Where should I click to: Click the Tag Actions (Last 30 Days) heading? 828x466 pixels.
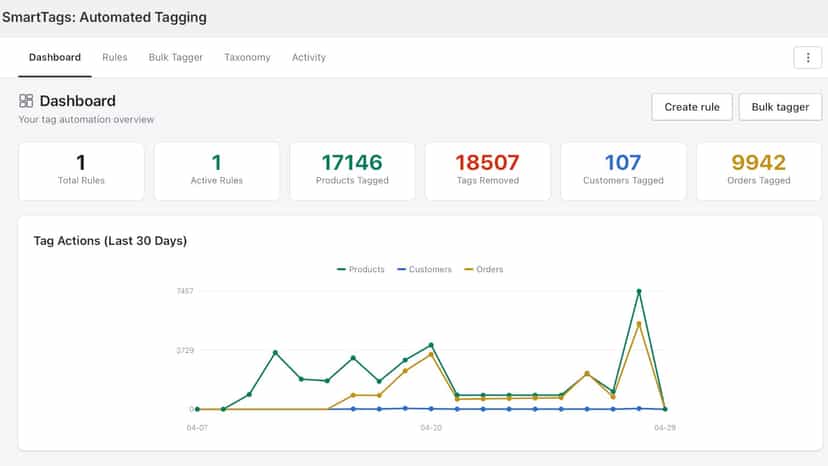tap(110, 241)
